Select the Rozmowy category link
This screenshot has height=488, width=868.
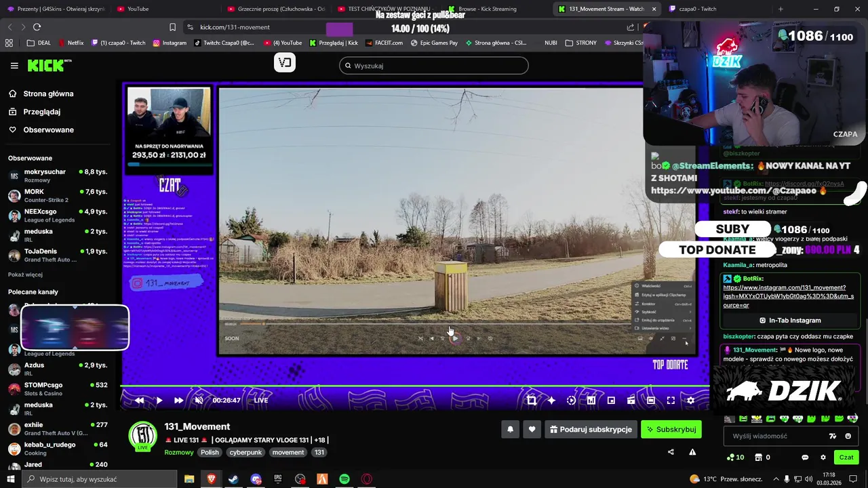[178, 452]
